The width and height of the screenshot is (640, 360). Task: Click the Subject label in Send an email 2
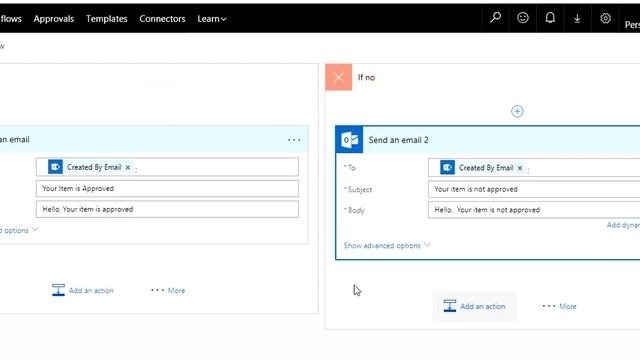click(358, 189)
